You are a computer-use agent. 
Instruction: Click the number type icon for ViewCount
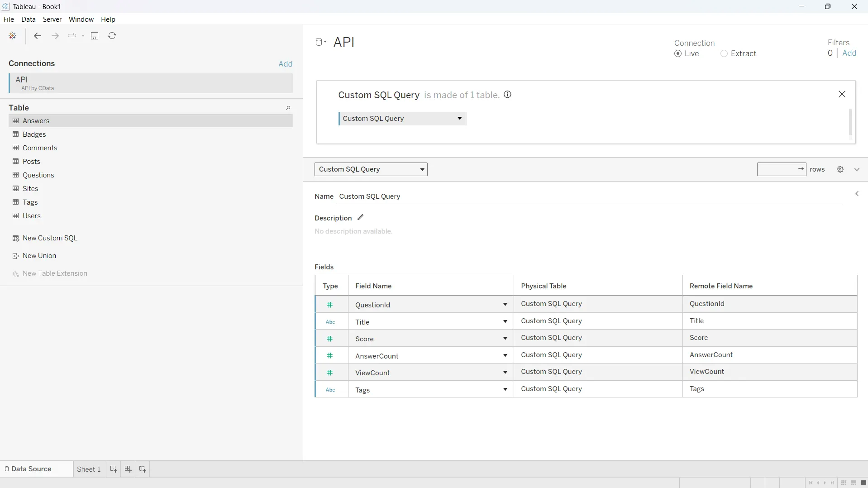point(330,373)
